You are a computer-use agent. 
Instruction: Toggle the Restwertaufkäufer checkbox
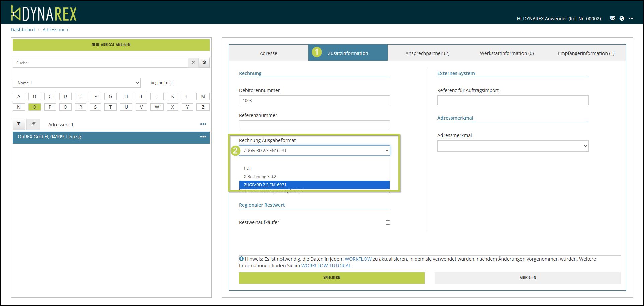(388, 223)
